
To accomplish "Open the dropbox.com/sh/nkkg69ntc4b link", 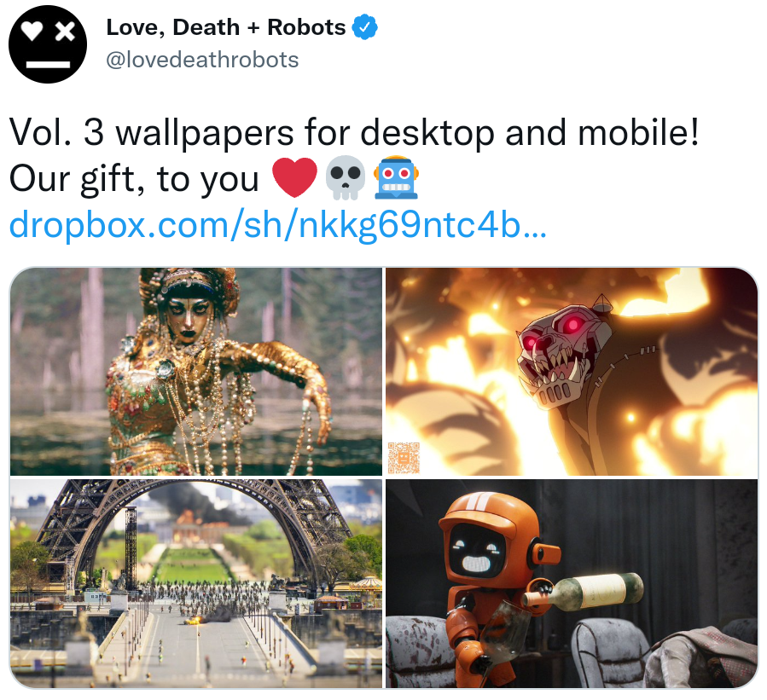I will [x=277, y=225].
